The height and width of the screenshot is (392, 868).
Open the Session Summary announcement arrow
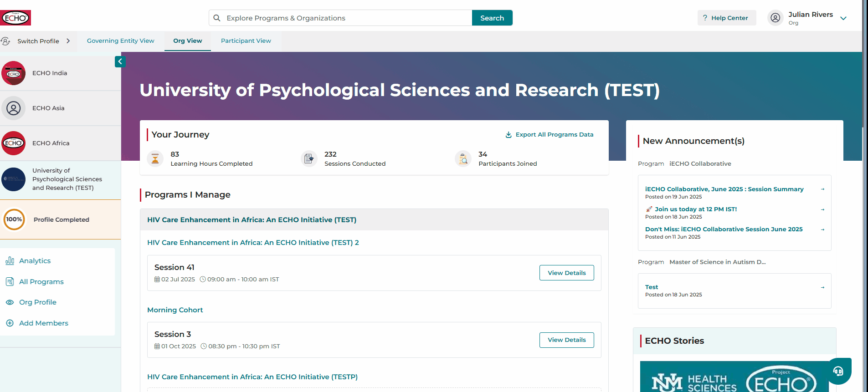click(822, 189)
